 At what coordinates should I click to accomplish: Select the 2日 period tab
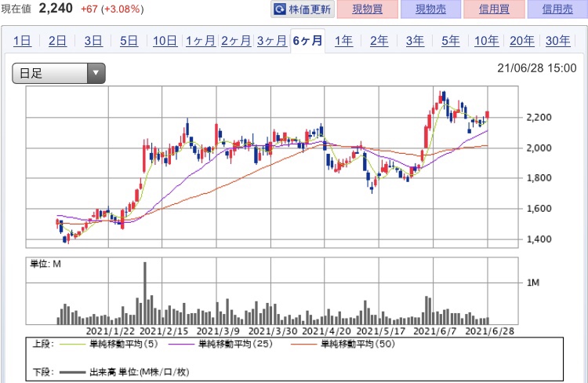57,41
